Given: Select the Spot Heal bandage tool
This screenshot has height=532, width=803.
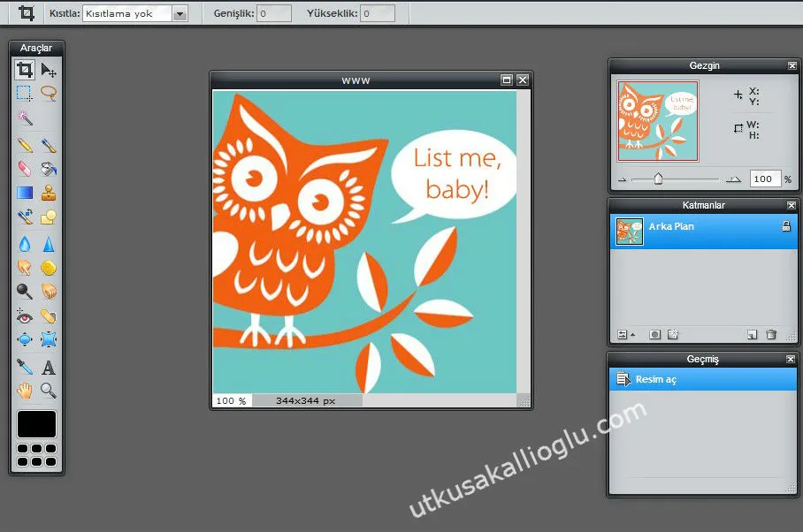Looking at the screenshot, I should 49,316.
